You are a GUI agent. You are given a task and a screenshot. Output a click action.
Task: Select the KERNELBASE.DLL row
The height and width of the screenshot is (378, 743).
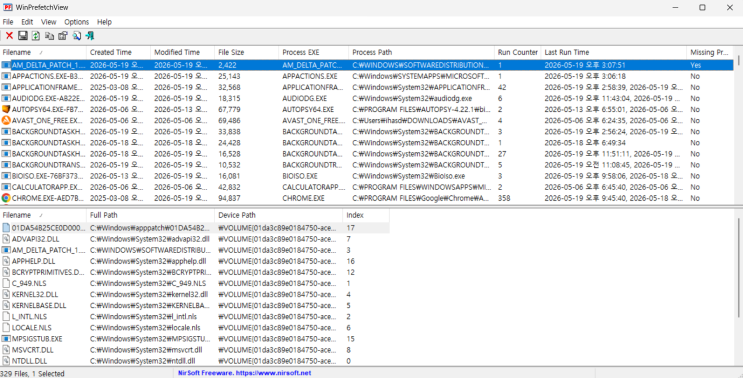tap(195, 306)
